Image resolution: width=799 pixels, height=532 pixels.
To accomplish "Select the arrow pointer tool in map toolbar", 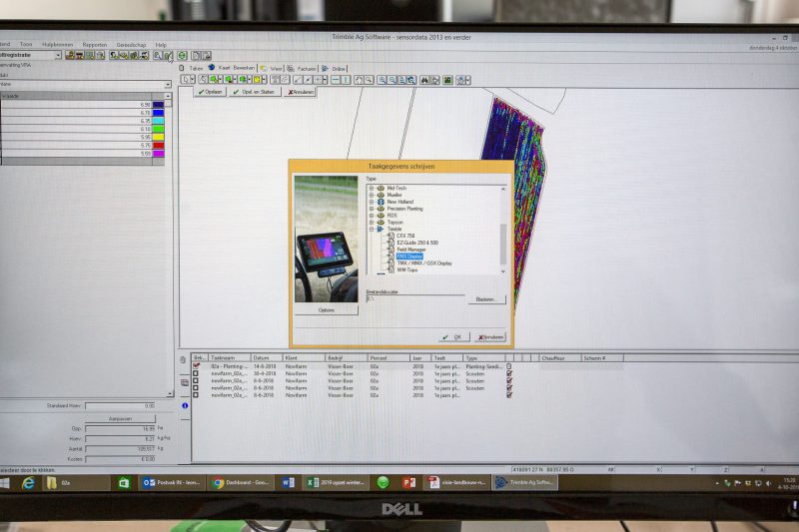I will [186, 80].
